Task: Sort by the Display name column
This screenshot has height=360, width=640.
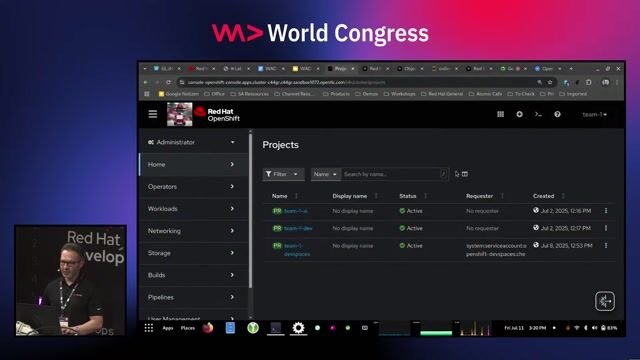Action: [x=349, y=196]
